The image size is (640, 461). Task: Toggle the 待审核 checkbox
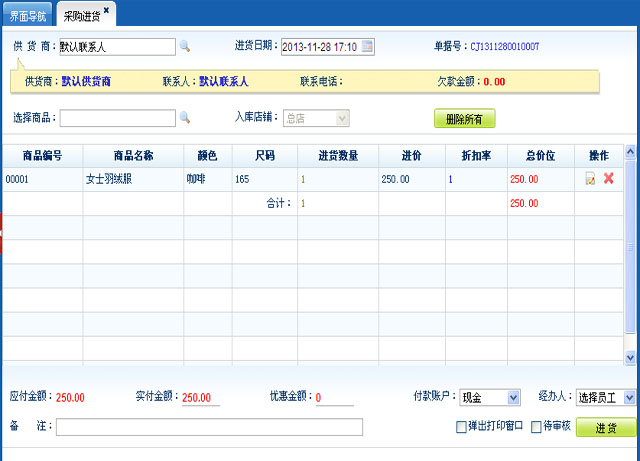(x=536, y=427)
